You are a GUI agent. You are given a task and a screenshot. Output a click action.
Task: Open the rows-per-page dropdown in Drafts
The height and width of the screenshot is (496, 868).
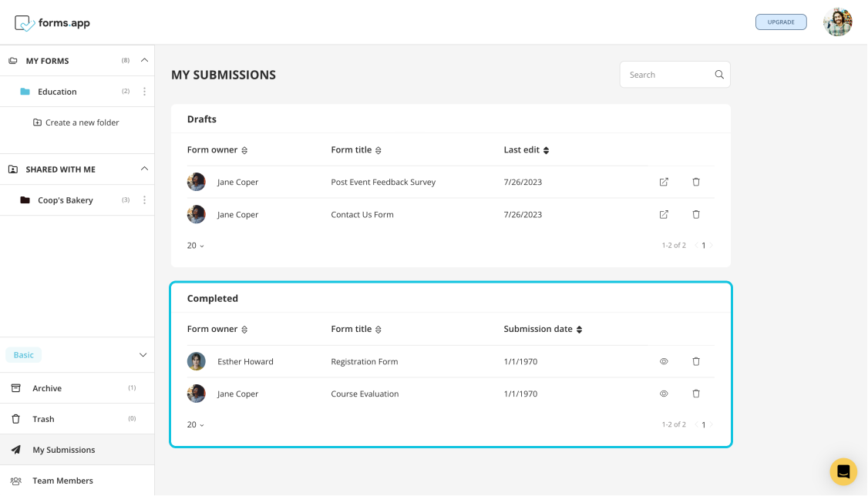[195, 245]
